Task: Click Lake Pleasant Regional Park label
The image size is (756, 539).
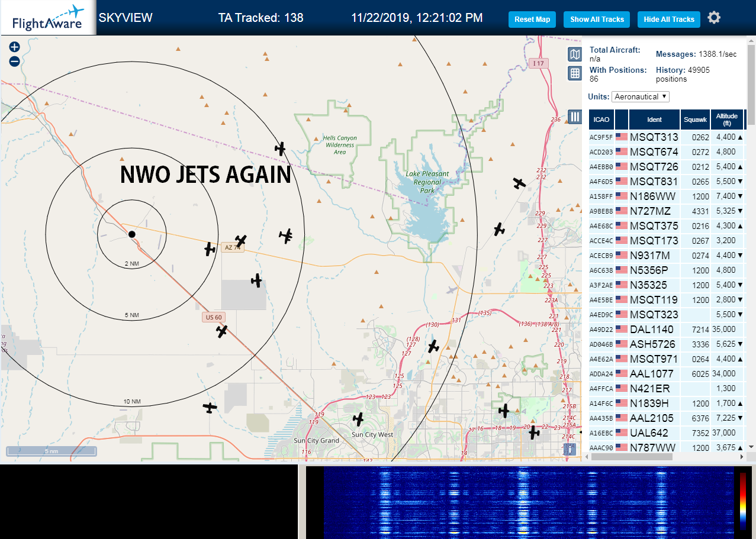Action: point(427,182)
